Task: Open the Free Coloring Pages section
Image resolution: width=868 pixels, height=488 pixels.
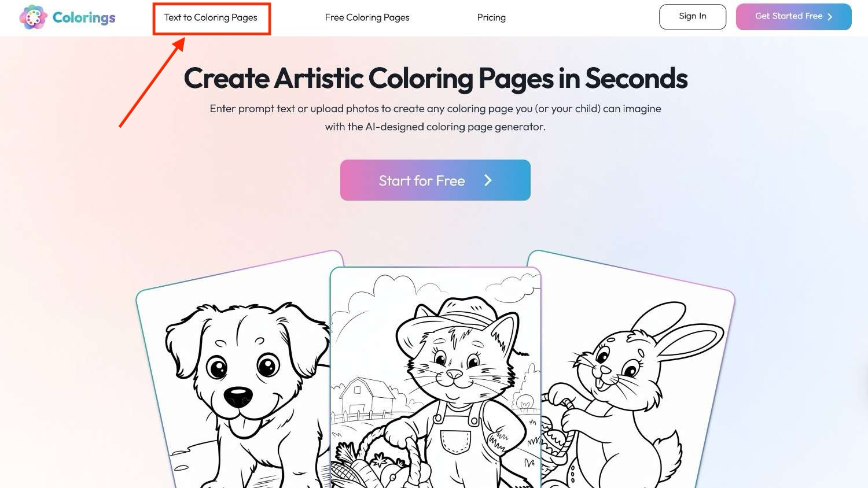Action: 367,17
